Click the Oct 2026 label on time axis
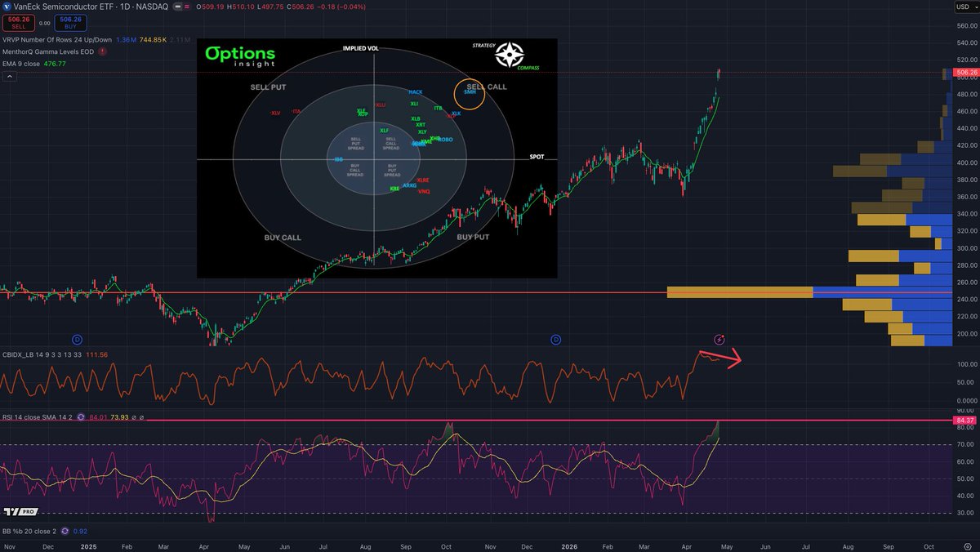Screen dimensions: 980x552 point(928,545)
